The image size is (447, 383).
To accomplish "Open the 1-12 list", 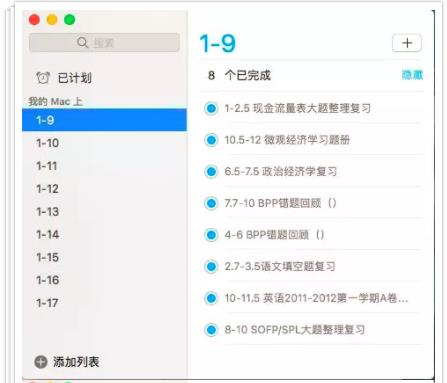I will (104, 189).
